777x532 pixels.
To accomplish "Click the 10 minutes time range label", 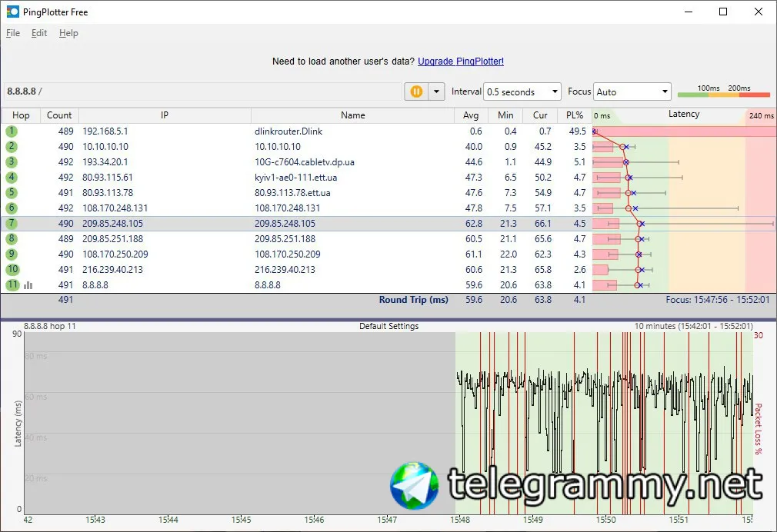I will [694, 326].
